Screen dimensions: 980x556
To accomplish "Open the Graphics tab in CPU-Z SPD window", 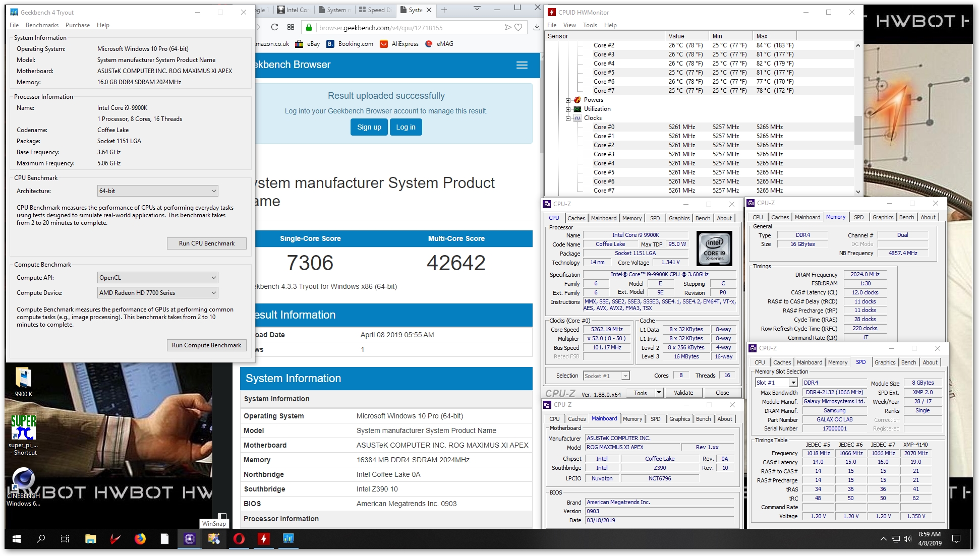I will 885,362.
